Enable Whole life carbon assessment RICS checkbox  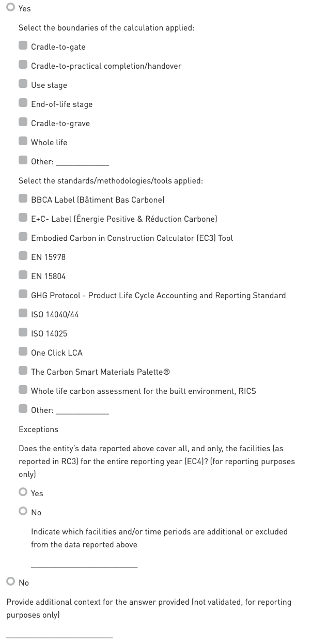coord(23,390)
